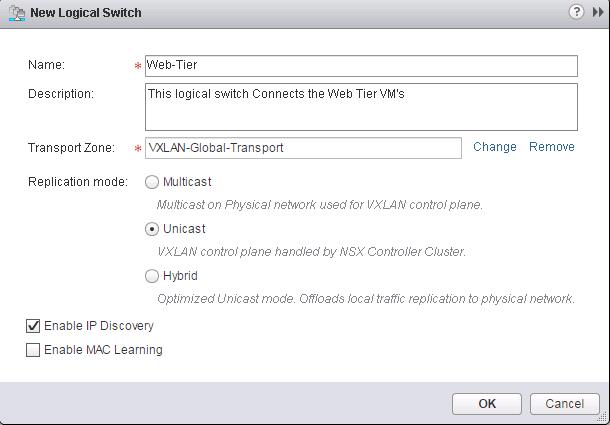Viewport: 610px width, 425px height.
Task: Select the Unicast replication mode
Action: click(152, 229)
